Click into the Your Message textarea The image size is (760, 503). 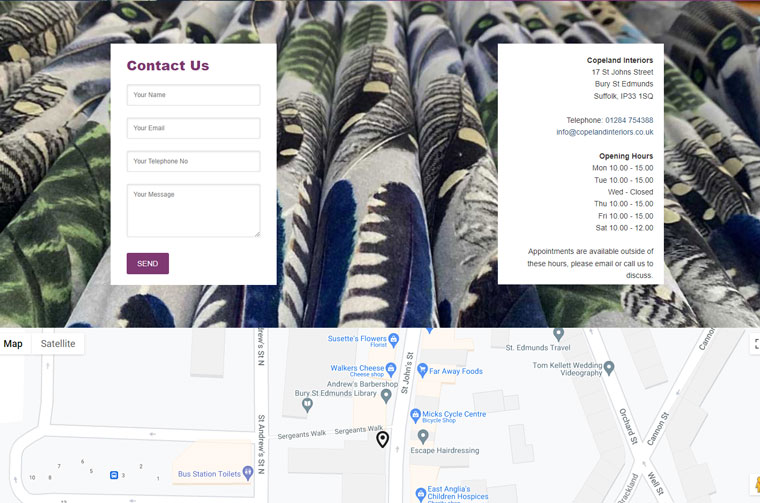point(193,211)
